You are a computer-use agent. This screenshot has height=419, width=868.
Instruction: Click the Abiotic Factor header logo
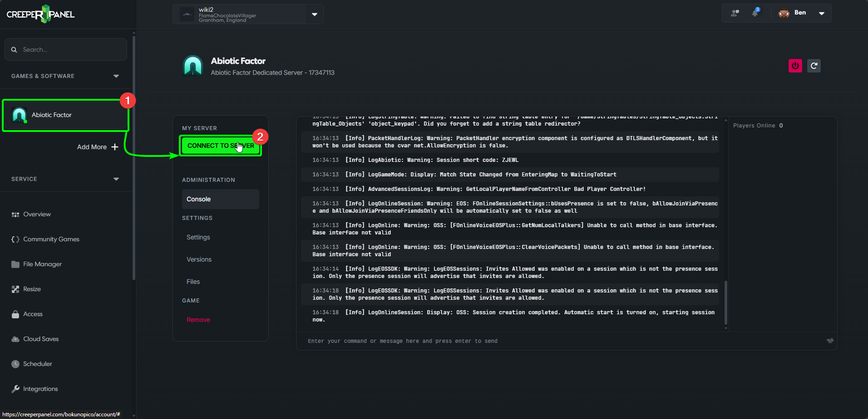(193, 66)
